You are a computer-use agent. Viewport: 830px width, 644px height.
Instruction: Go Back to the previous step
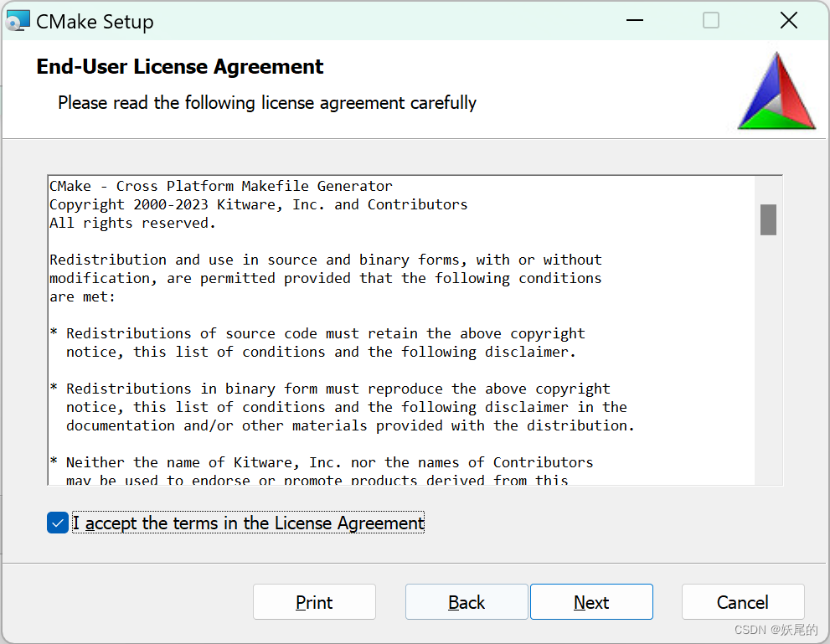(x=467, y=602)
